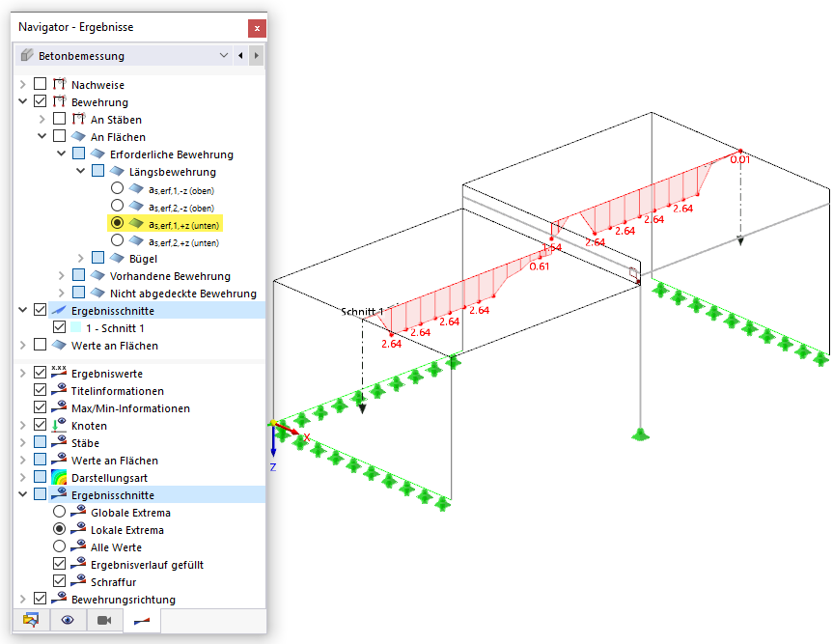Select the as,erf,2,+z (unten) radio button
The image size is (833, 644).
click(x=117, y=240)
